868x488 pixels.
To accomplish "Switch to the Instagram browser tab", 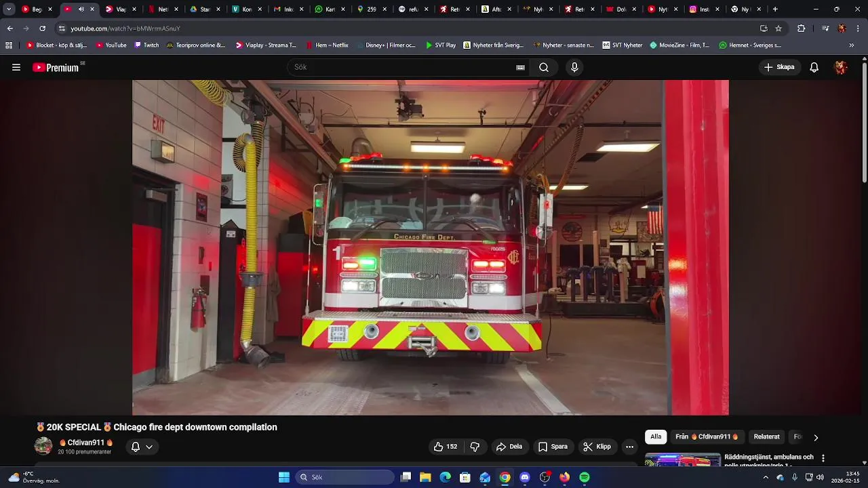I will 703,9.
